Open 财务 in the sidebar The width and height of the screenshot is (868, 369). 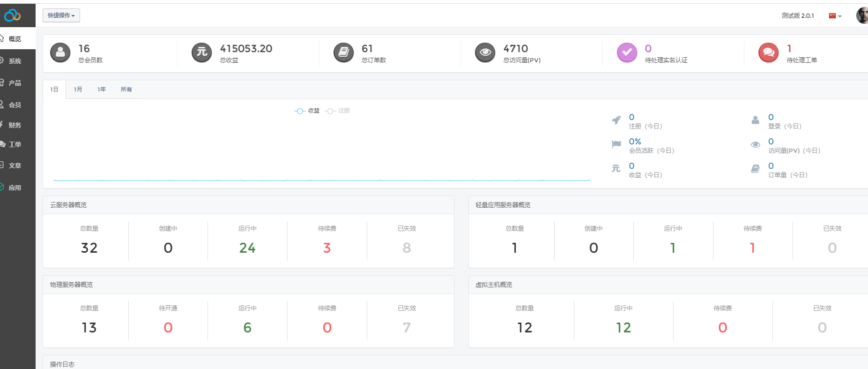(15, 125)
